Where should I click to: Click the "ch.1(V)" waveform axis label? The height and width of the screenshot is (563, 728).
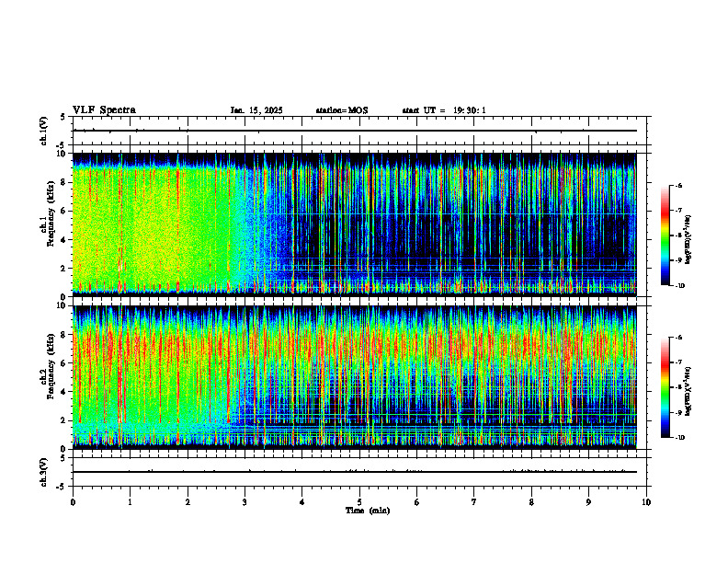[x=43, y=131]
